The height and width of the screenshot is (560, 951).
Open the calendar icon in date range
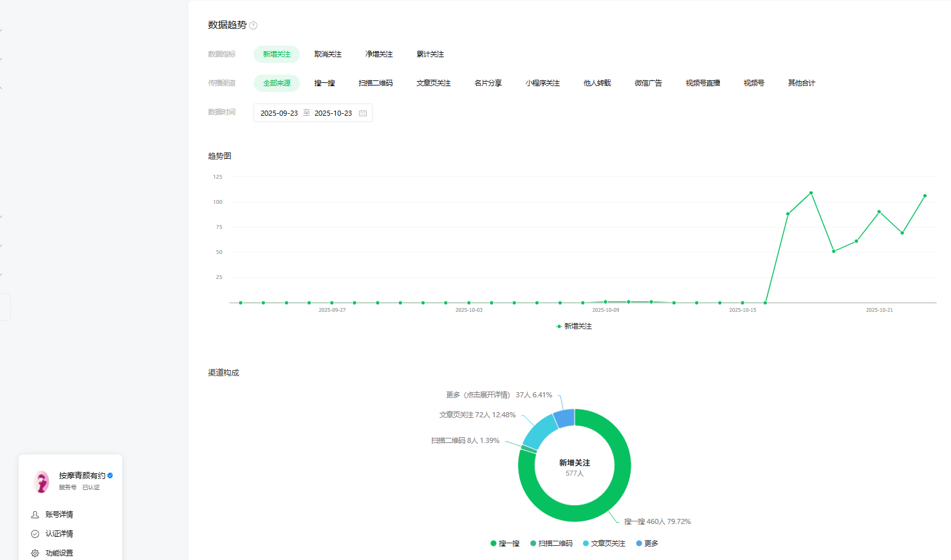(363, 113)
